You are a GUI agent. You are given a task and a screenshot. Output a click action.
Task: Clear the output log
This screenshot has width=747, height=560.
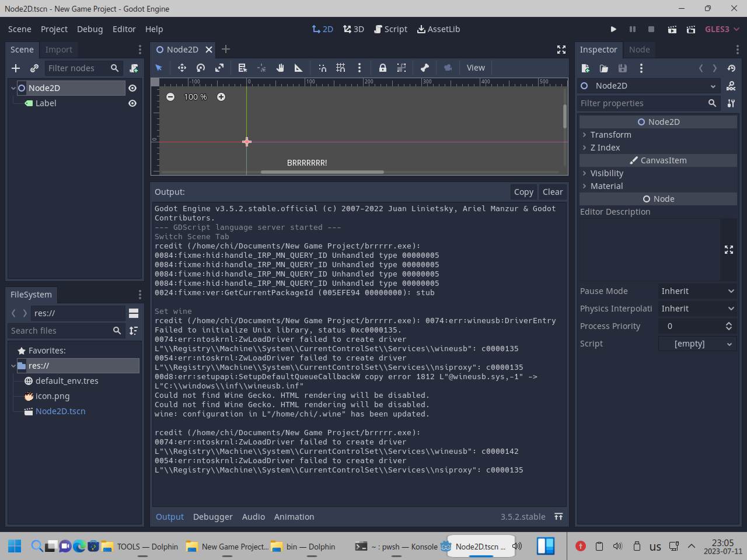coord(552,192)
